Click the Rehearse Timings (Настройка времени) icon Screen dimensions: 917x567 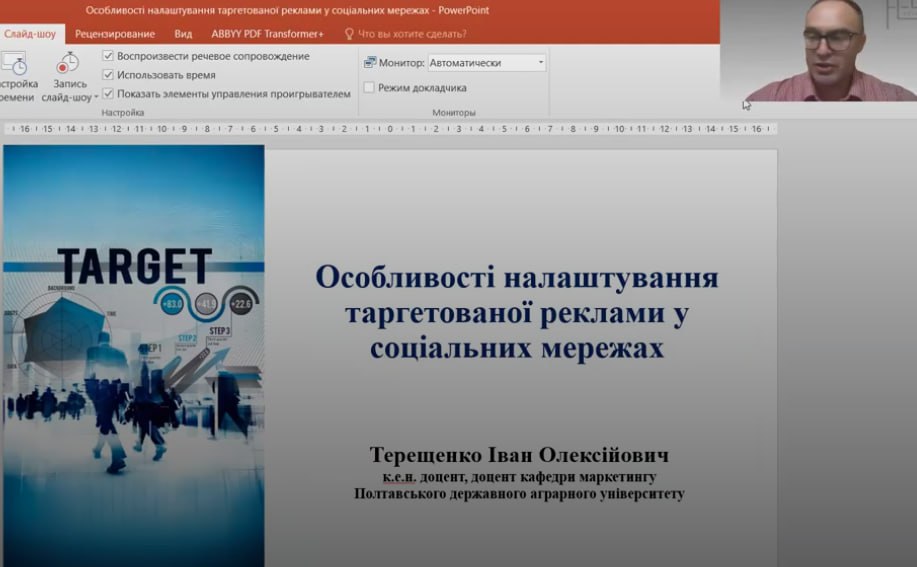tap(14, 64)
